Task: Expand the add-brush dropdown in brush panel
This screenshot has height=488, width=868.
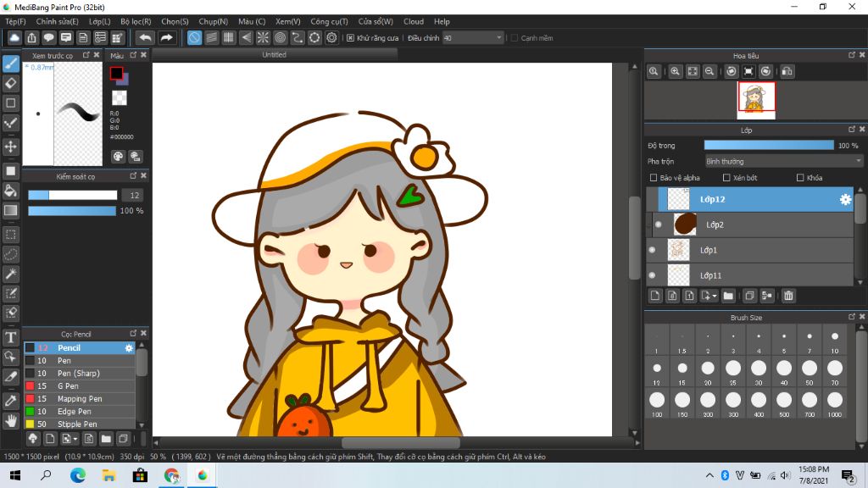Action: click(75, 440)
